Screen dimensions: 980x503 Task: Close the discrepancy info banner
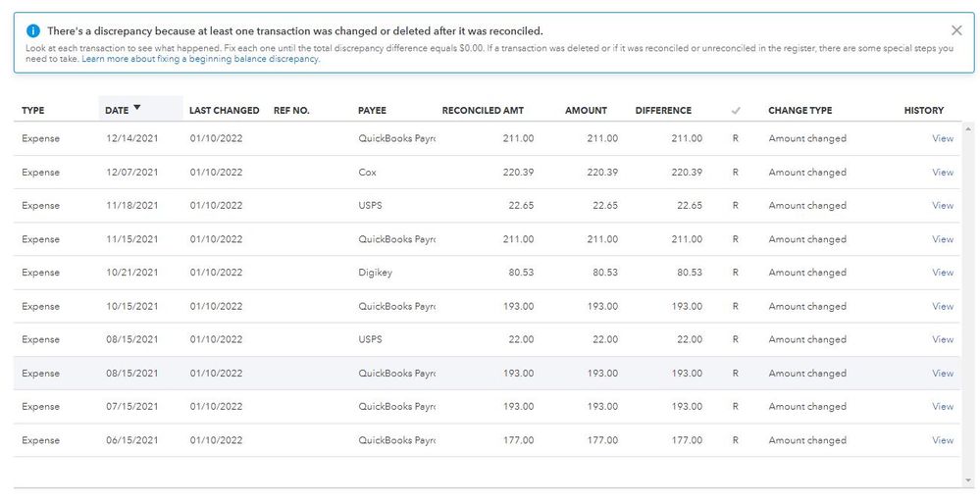956,31
